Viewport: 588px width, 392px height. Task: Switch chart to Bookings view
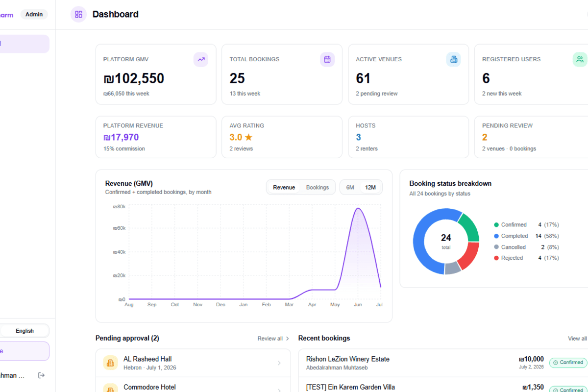[318, 187]
